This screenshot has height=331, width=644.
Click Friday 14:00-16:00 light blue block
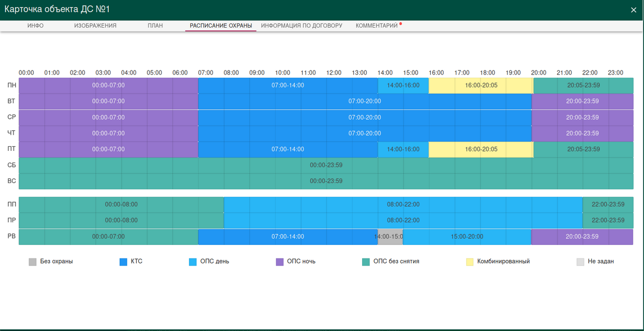pos(403,149)
